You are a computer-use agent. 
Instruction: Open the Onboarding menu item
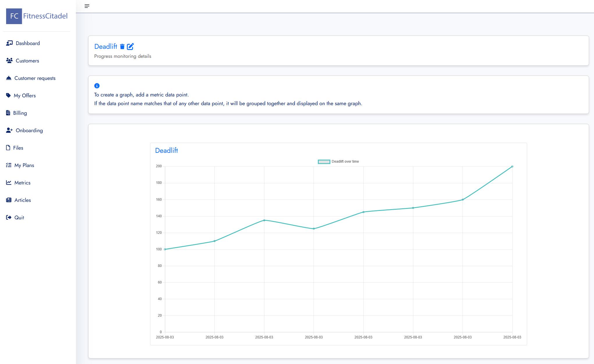29,130
